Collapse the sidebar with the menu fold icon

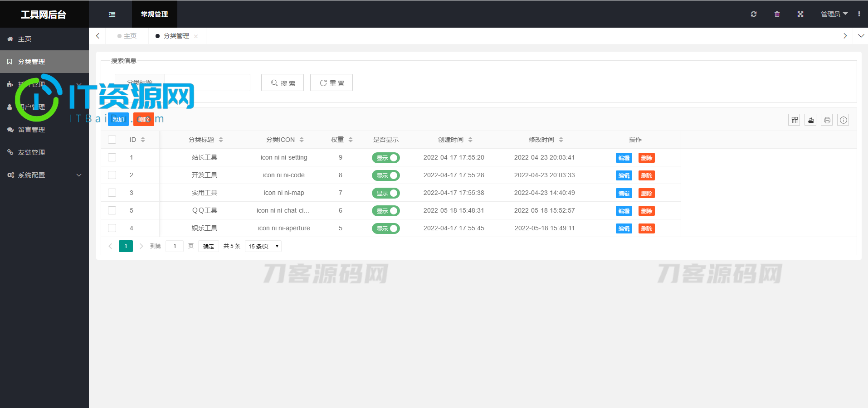click(112, 14)
